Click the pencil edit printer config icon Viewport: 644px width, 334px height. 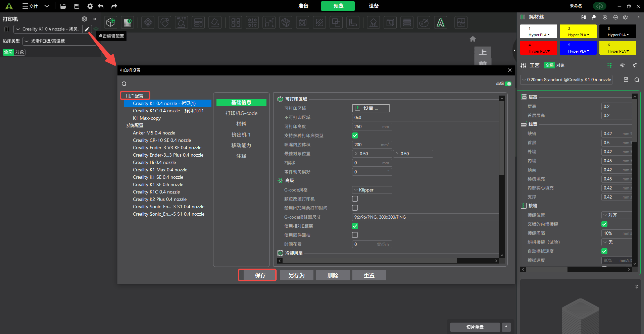point(87,29)
